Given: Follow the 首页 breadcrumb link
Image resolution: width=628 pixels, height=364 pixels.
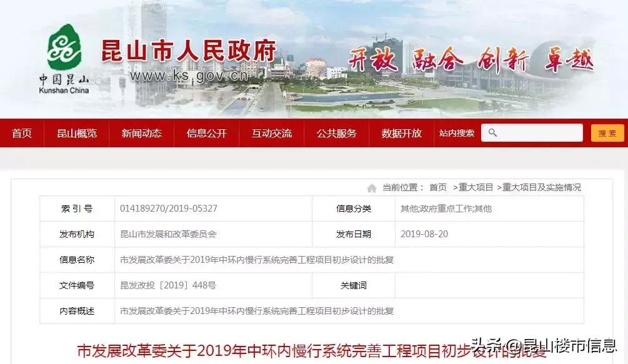Looking at the screenshot, I should point(438,187).
